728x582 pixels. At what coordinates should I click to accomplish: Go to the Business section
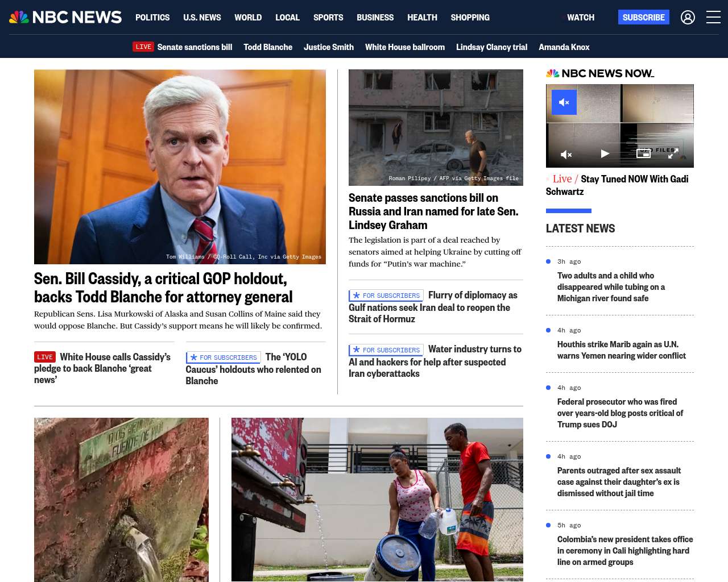click(x=375, y=18)
